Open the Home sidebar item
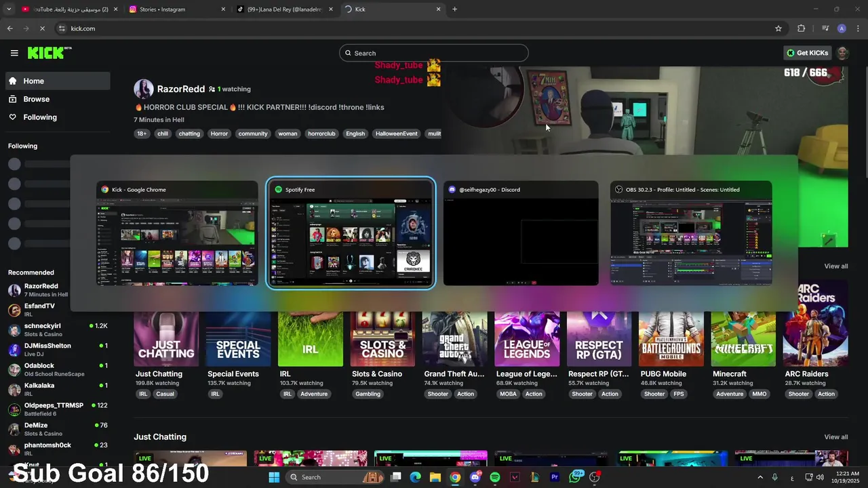 tap(57, 81)
